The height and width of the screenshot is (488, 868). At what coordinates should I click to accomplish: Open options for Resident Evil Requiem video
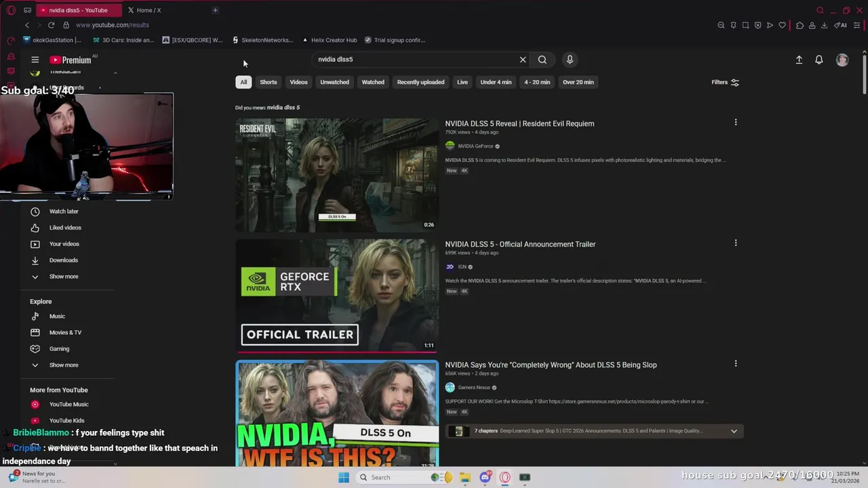pos(736,123)
